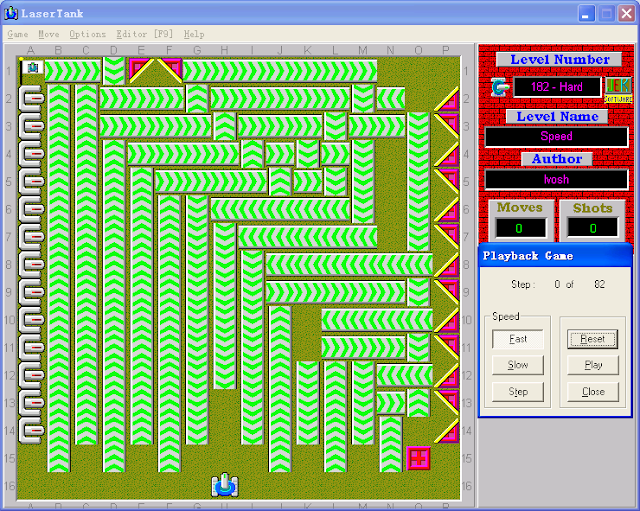Reset the playback
Screen dimensions: 640x511
tap(593, 339)
